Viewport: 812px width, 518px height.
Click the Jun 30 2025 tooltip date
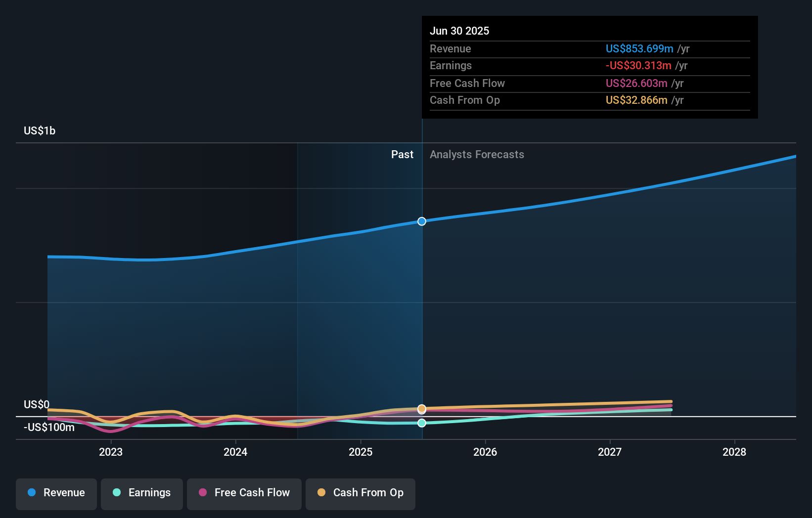459,31
